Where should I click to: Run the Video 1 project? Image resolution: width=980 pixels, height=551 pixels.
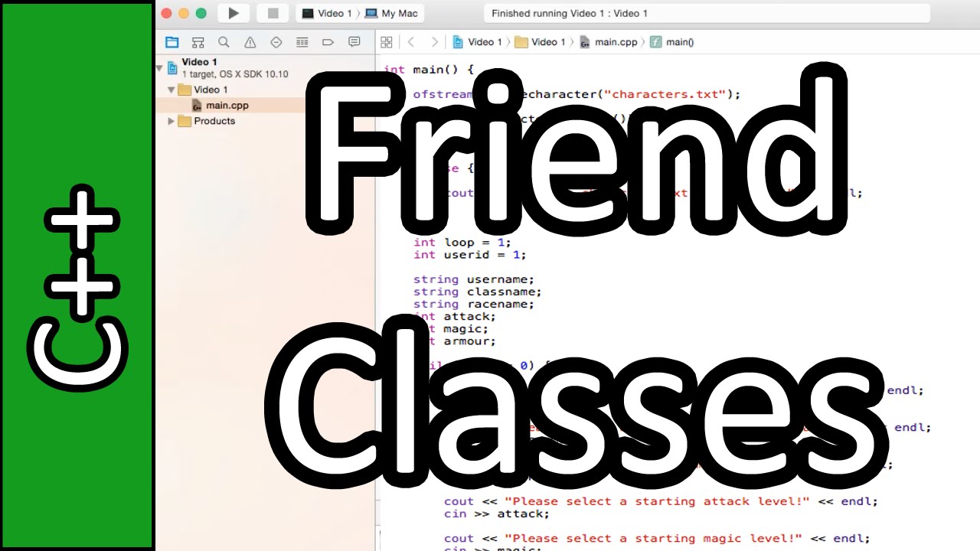(234, 13)
